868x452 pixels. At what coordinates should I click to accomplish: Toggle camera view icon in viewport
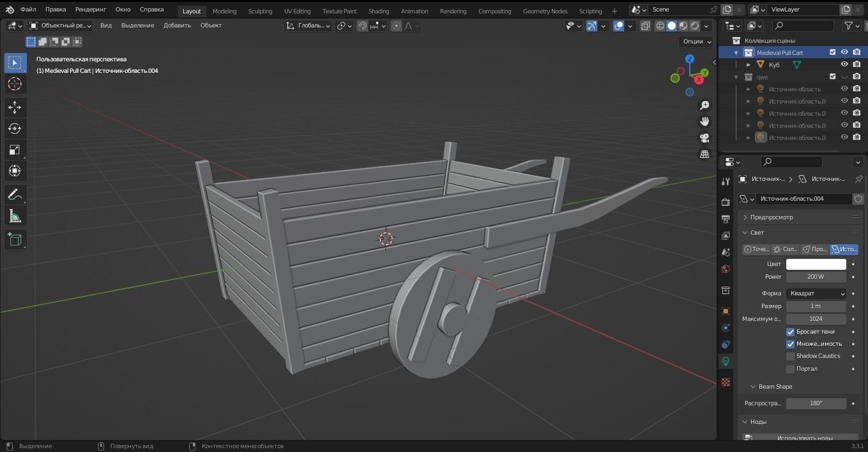tap(704, 138)
